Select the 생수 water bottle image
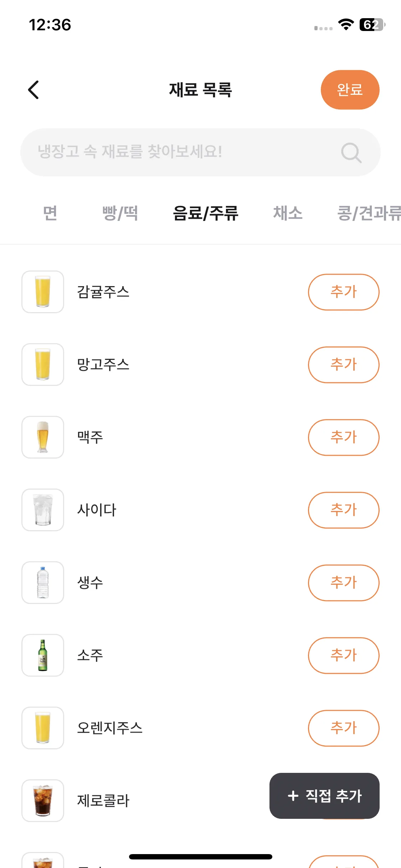This screenshot has height=868, width=401. (43, 583)
